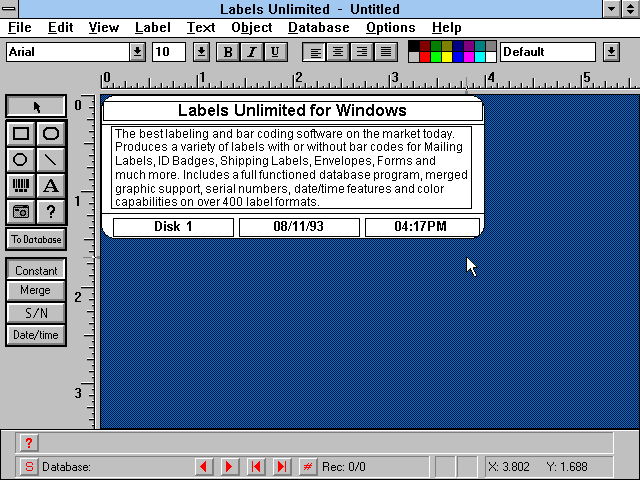The width and height of the screenshot is (640, 480).
Task: Click the question mark tool in toolbox
Action: coord(51,212)
